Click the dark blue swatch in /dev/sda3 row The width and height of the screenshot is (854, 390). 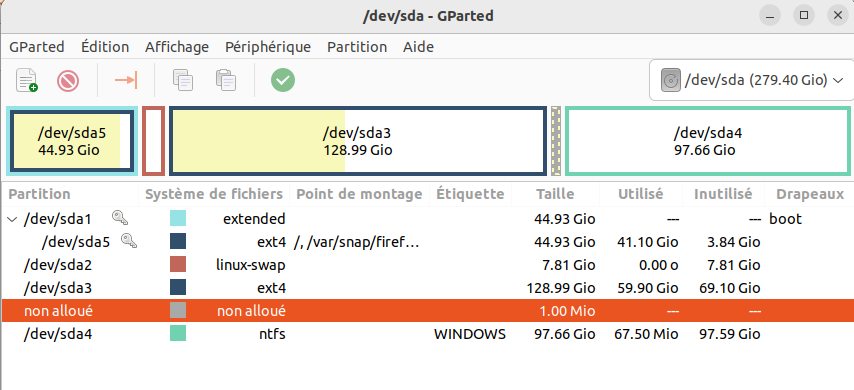pos(178,288)
